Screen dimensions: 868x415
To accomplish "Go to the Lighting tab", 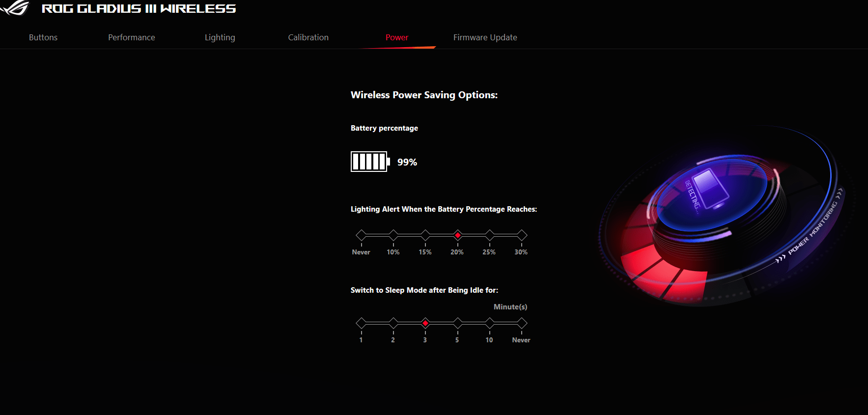I will tap(220, 37).
